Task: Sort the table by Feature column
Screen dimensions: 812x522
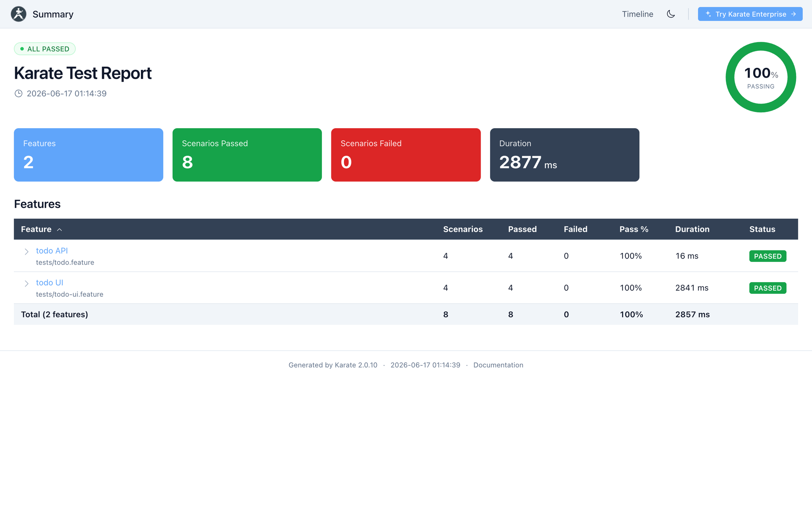Action: 36,229
